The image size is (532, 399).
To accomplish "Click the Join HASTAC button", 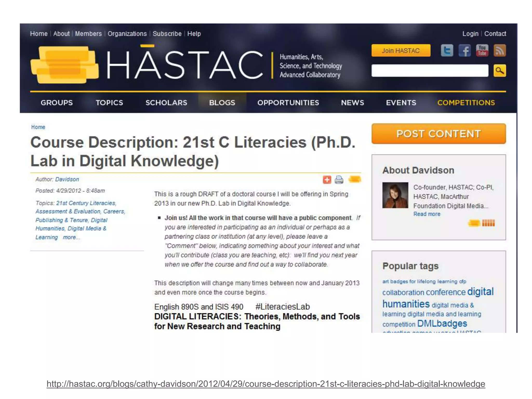I will click(401, 50).
